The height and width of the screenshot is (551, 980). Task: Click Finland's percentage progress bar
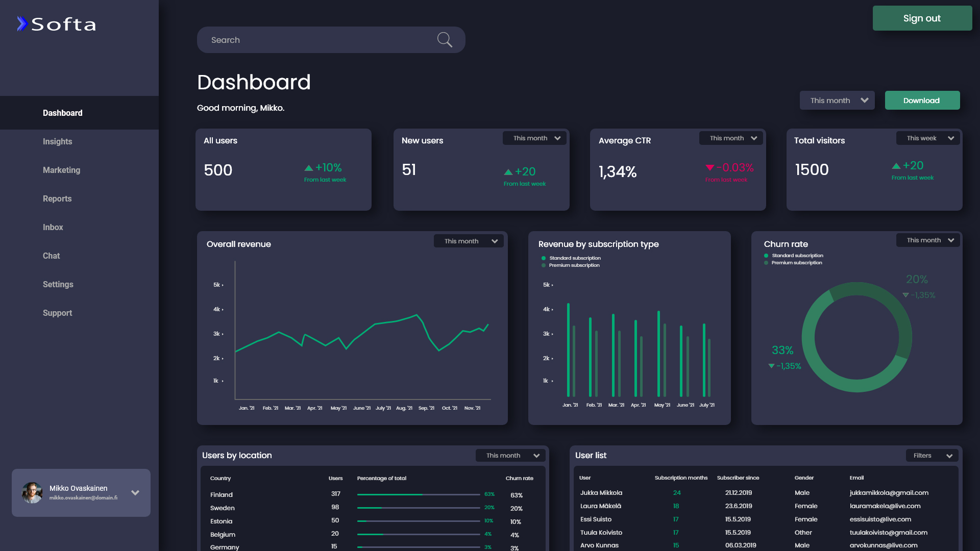[419, 494]
